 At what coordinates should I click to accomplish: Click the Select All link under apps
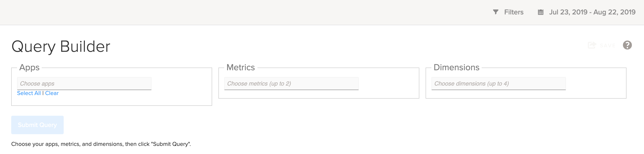[x=29, y=93]
